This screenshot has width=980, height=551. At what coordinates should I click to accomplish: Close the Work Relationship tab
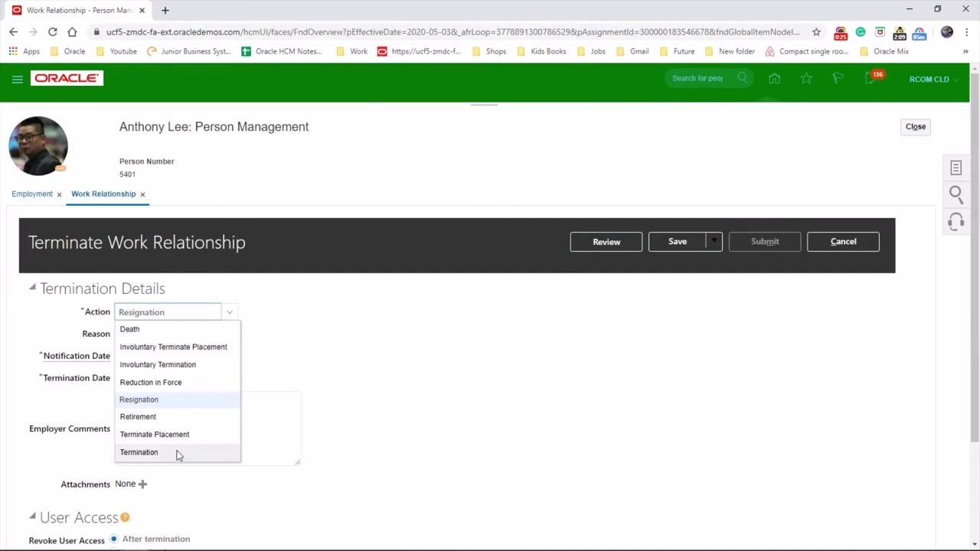tap(142, 194)
